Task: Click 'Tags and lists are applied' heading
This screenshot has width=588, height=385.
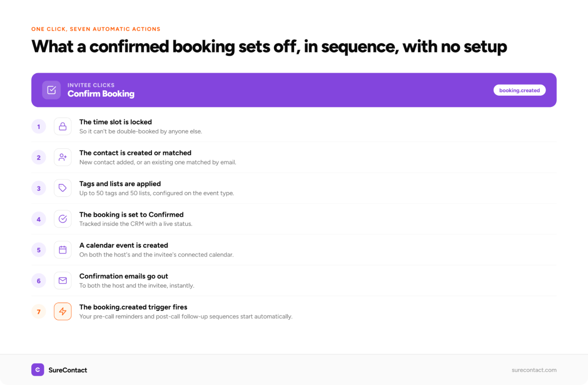Action: tap(120, 183)
